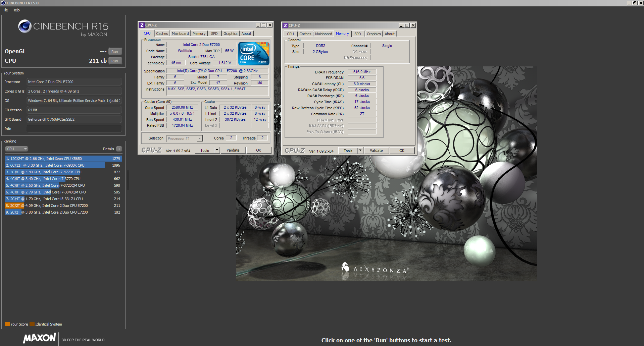Expand Tools dropdown arrow in left CPU-Z window
Viewport: 644px width, 346px height.
tap(217, 151)
